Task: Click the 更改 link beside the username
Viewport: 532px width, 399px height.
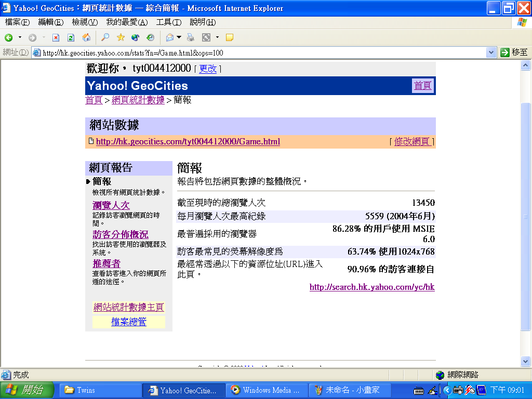Action: [208, 69]
